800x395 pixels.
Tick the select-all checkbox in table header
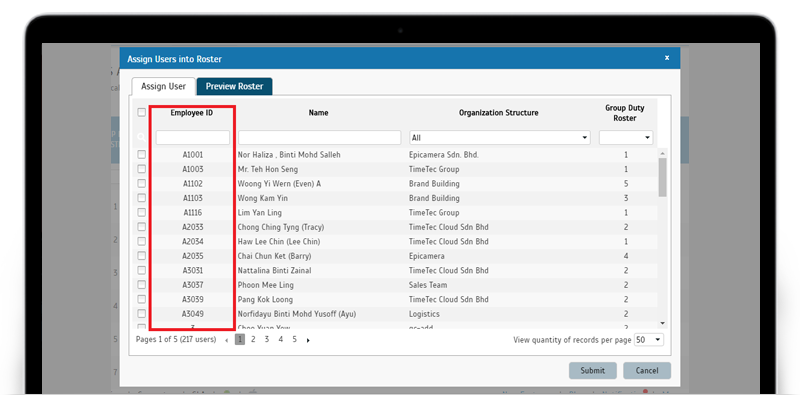coord(141,112)
